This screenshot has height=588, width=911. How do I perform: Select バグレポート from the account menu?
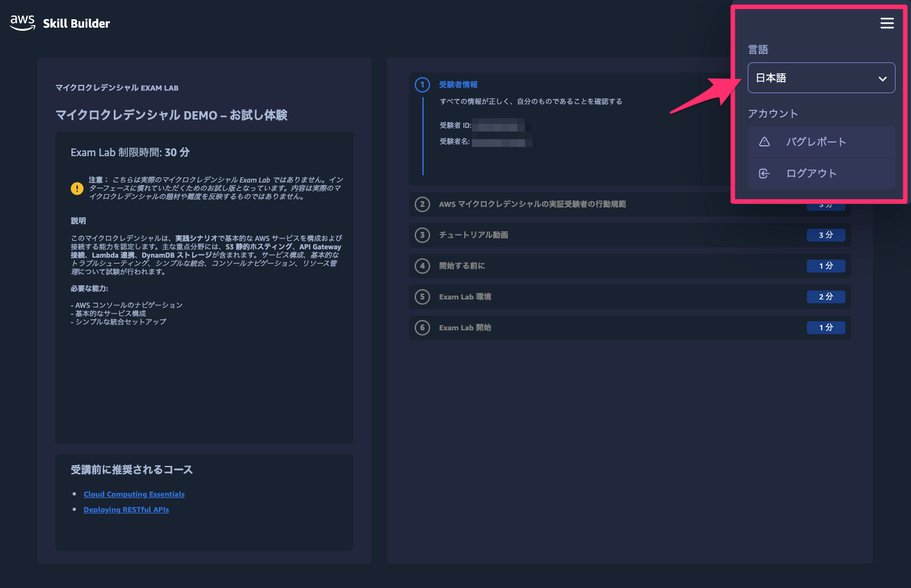821,142
